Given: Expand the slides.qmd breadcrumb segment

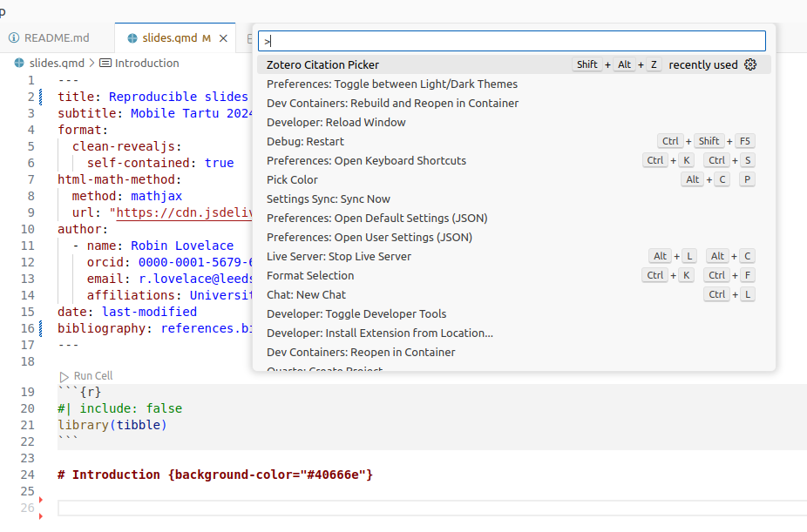Looking at the screenshot, I should [57, 63].
